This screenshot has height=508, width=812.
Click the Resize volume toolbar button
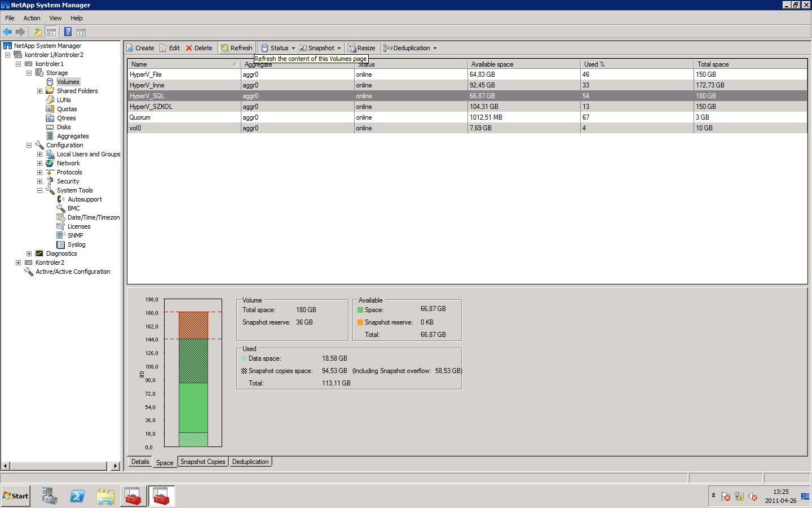pos(361,48)
